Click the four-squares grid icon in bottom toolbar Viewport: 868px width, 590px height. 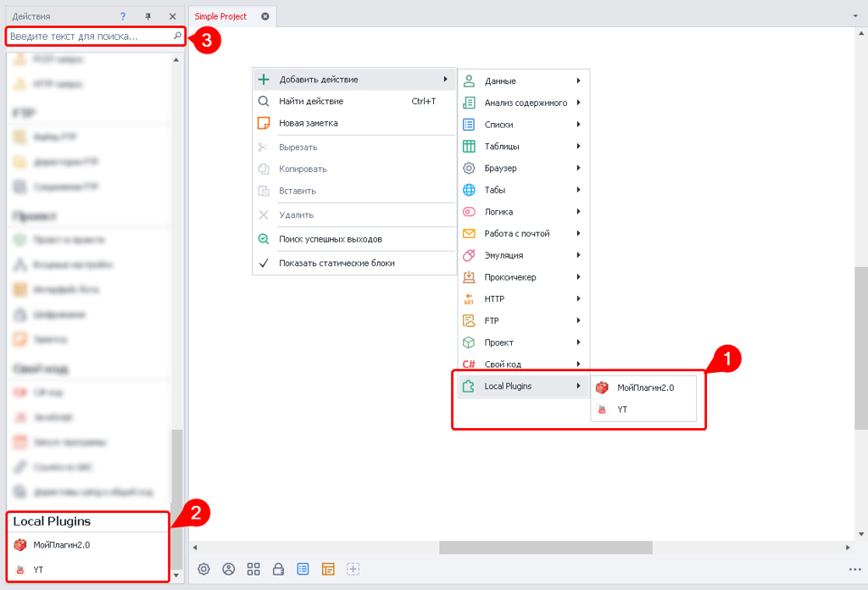(x=253, y=570)
